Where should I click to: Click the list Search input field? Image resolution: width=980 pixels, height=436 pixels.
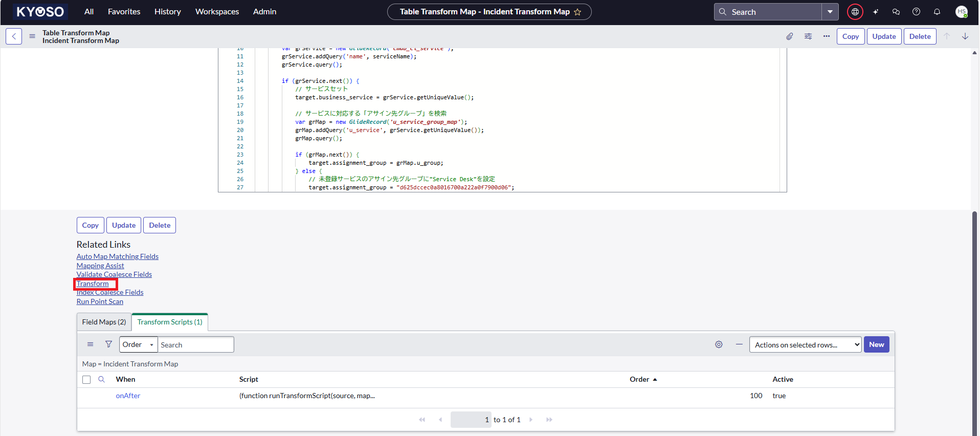click(195, 345)
